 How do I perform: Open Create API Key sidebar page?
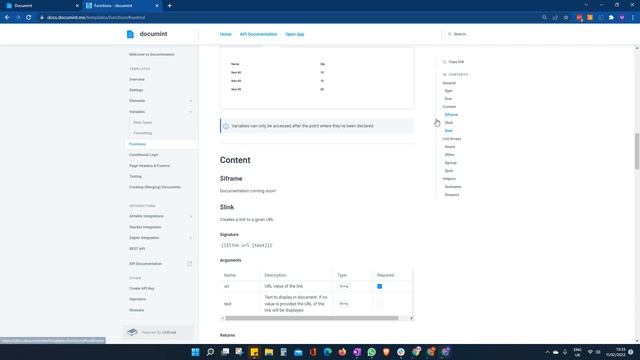(x=142, y=289)
